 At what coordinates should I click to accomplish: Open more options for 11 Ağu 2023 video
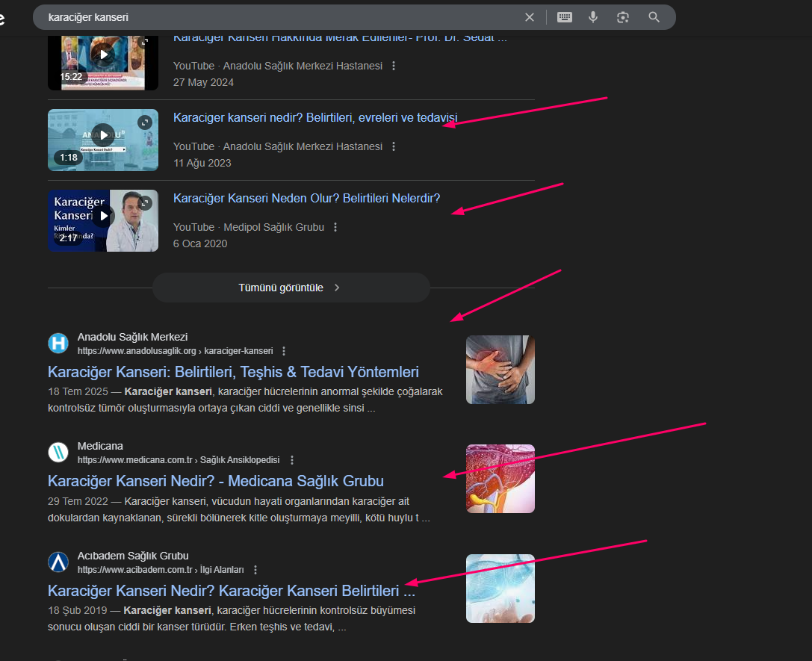point(394,146)
